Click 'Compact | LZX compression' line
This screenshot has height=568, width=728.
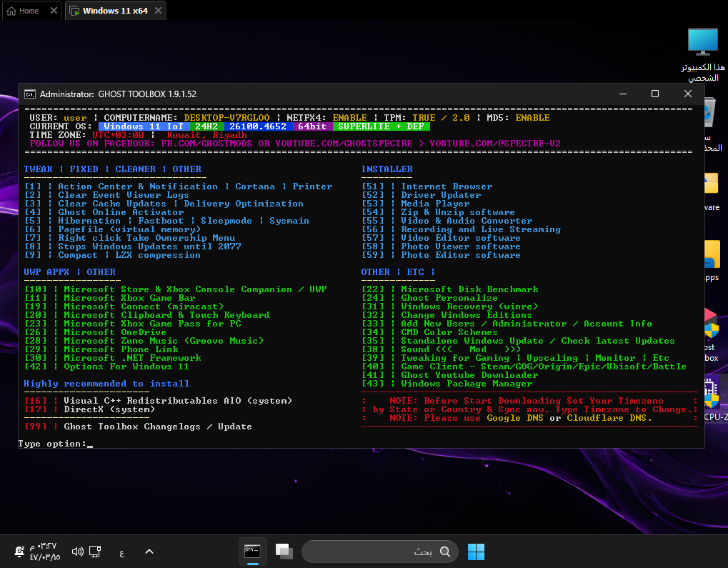[113, 255]
